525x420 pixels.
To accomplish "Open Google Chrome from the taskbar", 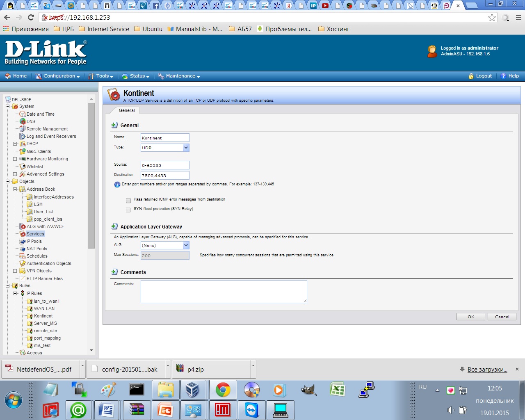I will click(x=223, y=390).
